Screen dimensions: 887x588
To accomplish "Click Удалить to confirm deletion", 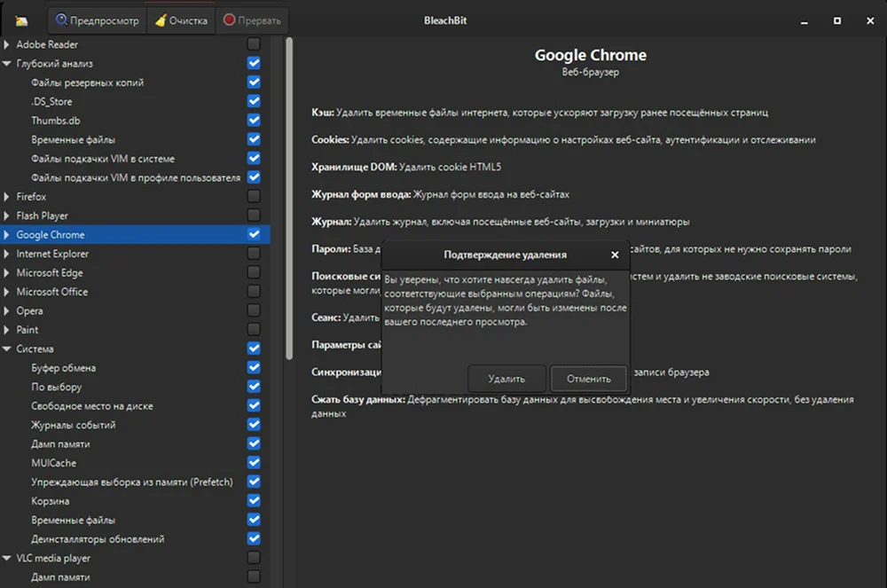I will click(x=506, y=379).
